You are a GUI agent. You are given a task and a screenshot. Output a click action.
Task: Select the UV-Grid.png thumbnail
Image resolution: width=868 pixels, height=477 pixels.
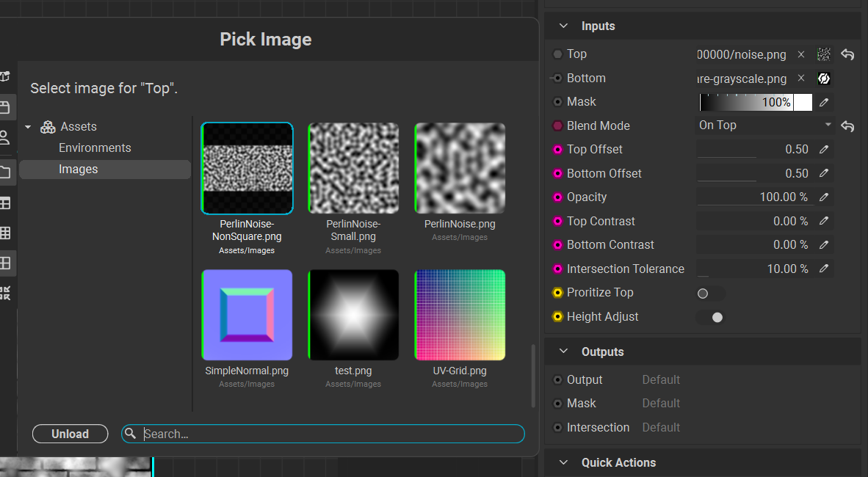point(460,316)
